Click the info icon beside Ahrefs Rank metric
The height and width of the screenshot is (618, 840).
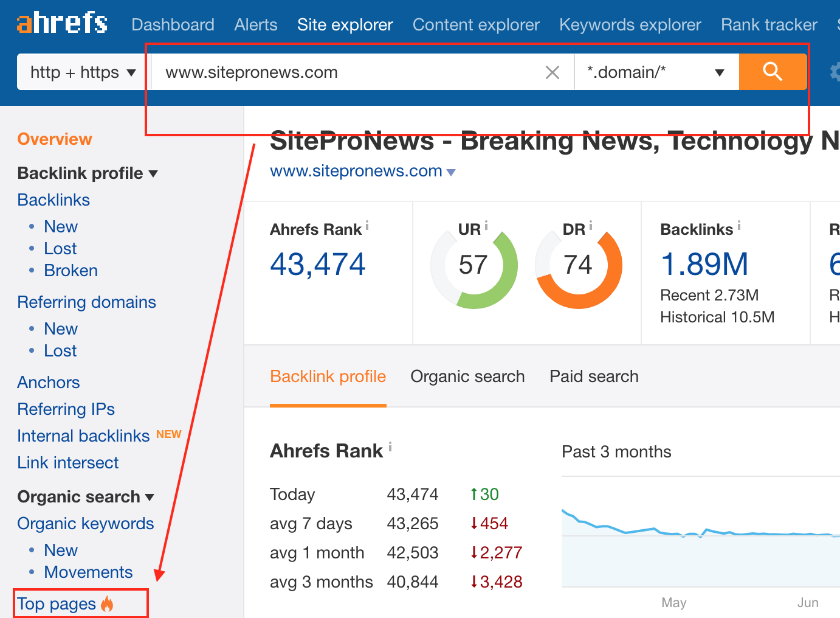[x=367, y=226]
